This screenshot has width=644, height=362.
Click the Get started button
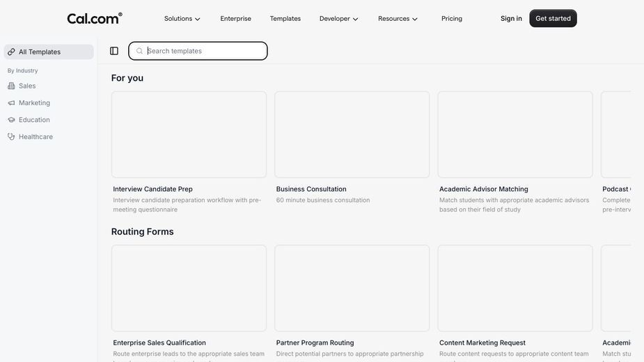553,19
